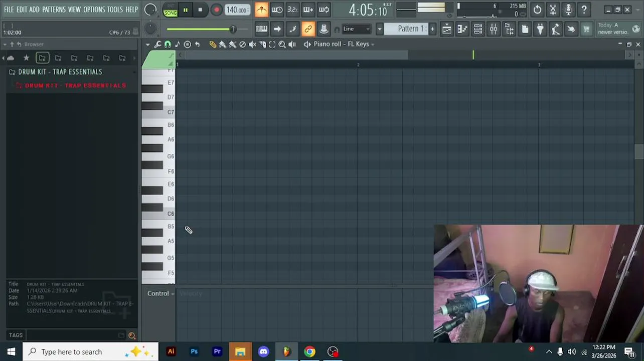This screenshot has width=644, height=361.
Task: Select the Zoom magnifier tool in piano roll
Action: pos(282,44)
